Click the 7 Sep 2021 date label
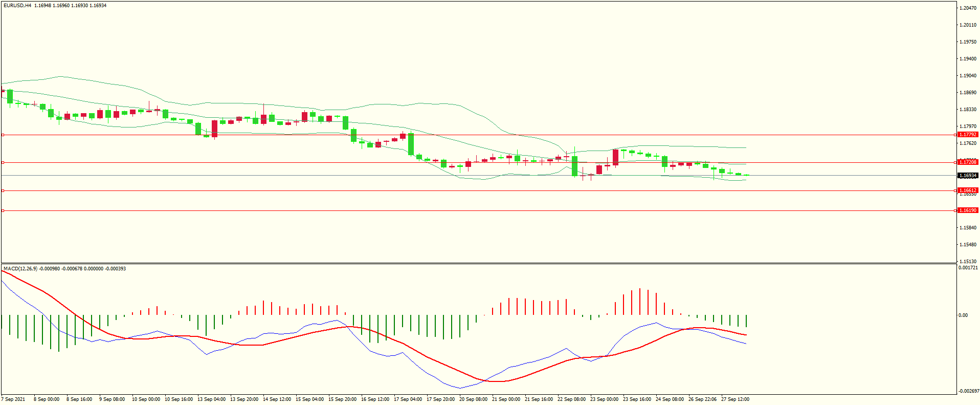Image resolution: width=980 pixels, height=405 pixels. click(x=13, y=399)
